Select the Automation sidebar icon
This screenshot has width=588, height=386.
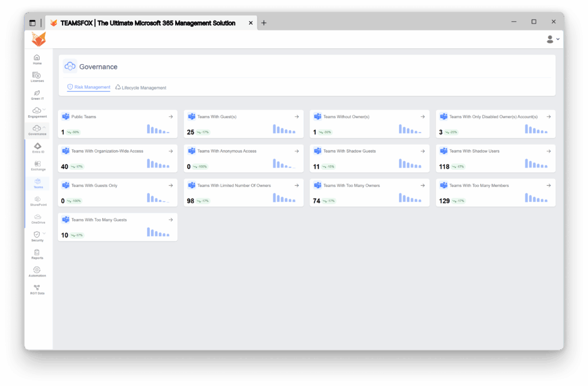point(37,271)
